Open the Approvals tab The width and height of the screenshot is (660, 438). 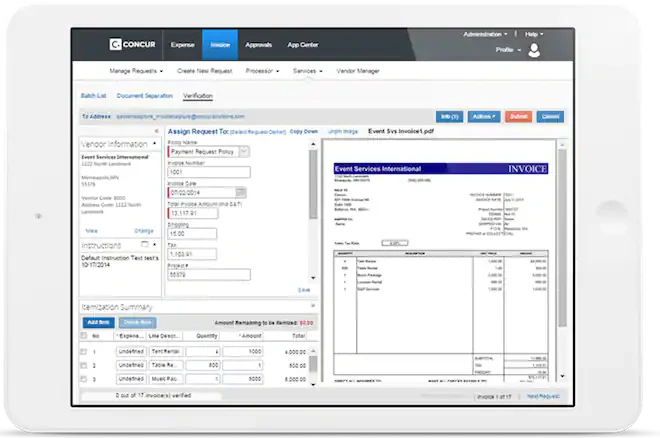(258, 45)
